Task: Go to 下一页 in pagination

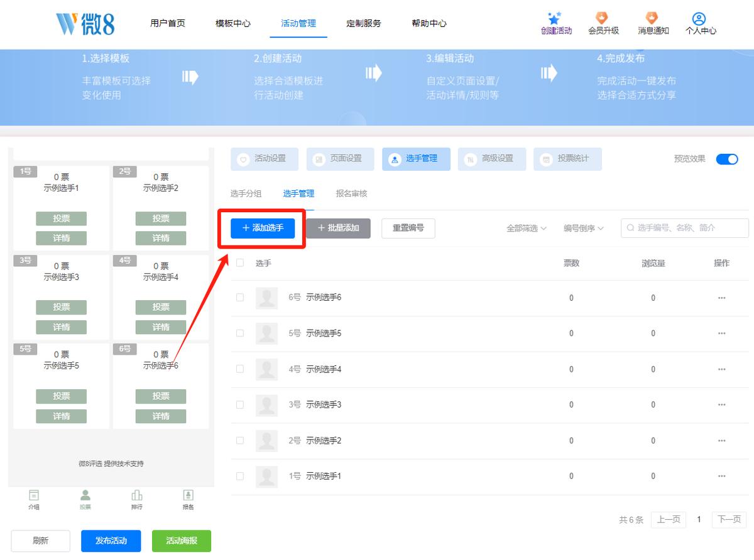Action: 729,519
